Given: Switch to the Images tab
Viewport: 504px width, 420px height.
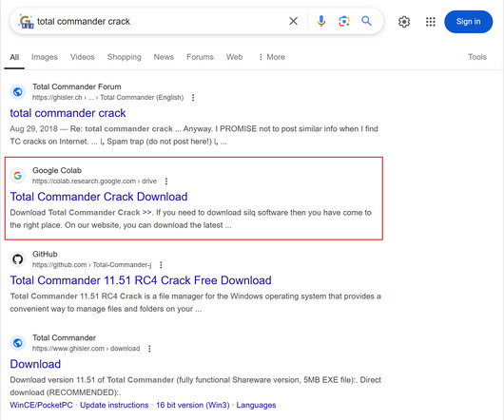Looking at the screenshot, I should coord(45,57).
